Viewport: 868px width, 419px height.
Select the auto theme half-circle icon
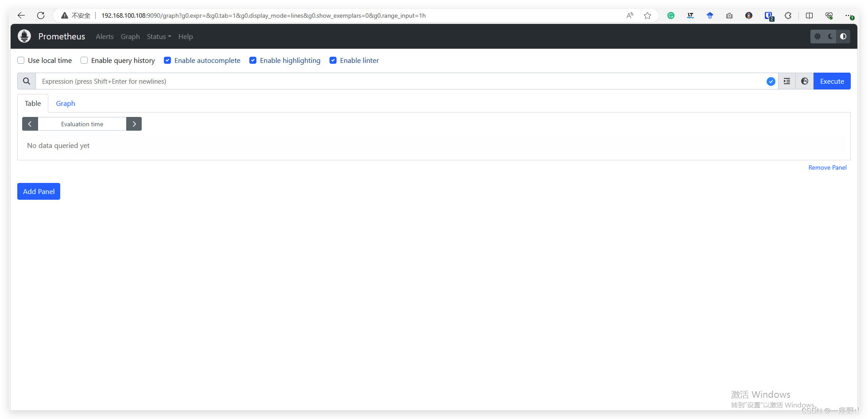(843, 36)
